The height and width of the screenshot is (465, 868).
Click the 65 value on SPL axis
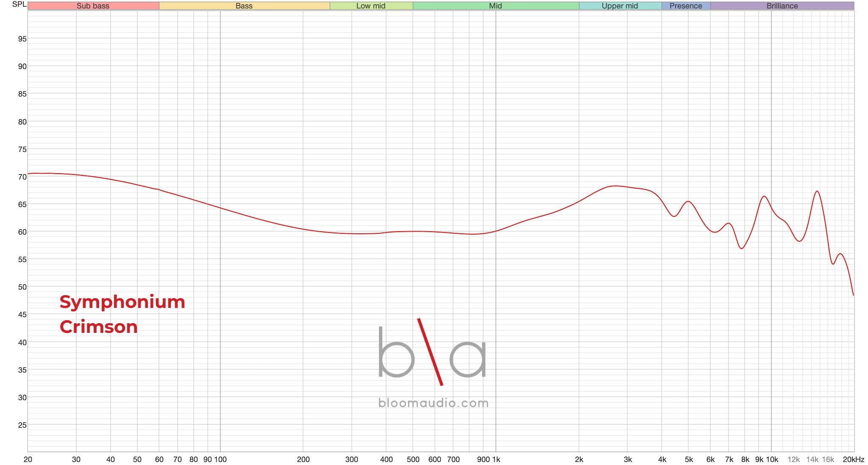[22, 205]
